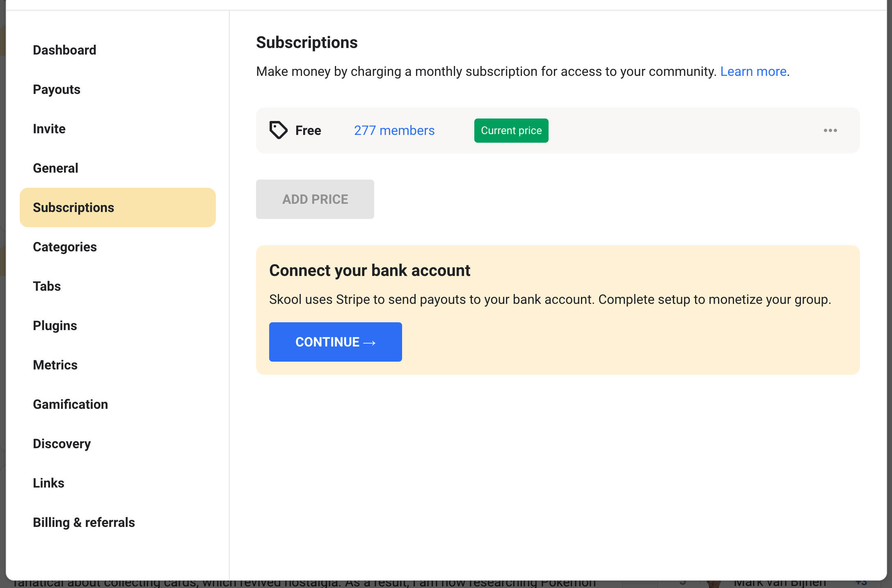Viewport: 892px width, 588px height.
Task: Click CONTINUE to connect bank account
Action: (335, 342)
